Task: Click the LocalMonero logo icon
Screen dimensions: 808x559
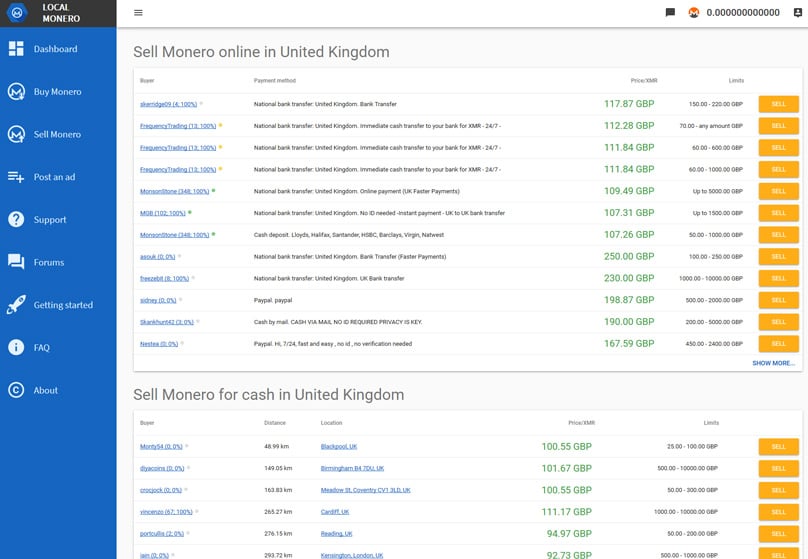Action: tap(17, 13)
